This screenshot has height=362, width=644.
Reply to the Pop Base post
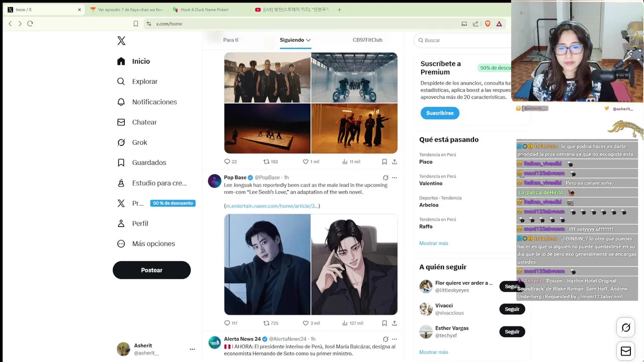227,323
